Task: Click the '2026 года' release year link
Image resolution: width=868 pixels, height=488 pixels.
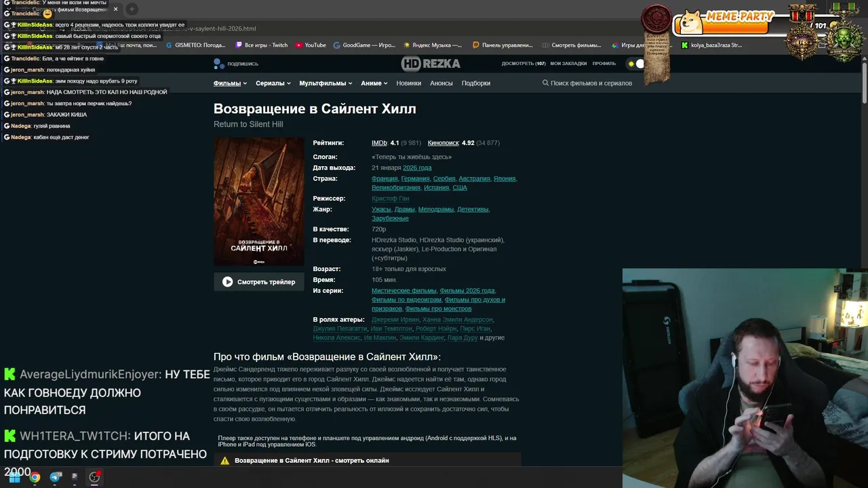Action: [x=417, y=167]
